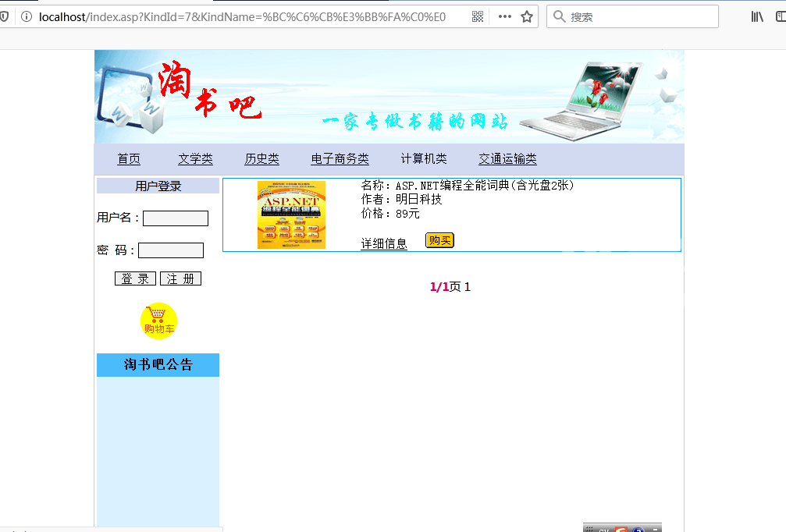This screenshot has width=786, height=532.
Task: Click the sidebar toggle icon in browser toolbar
Action: 781,16
